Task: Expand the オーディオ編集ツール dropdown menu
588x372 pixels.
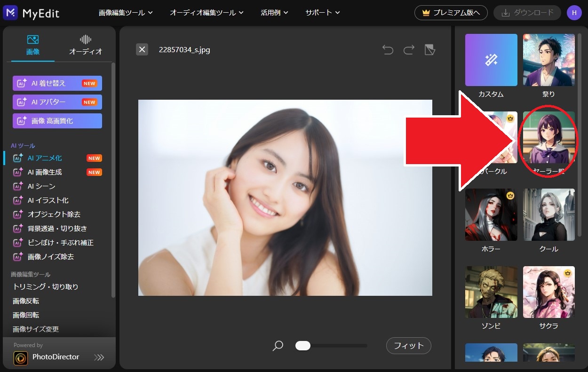Action: 207,13
